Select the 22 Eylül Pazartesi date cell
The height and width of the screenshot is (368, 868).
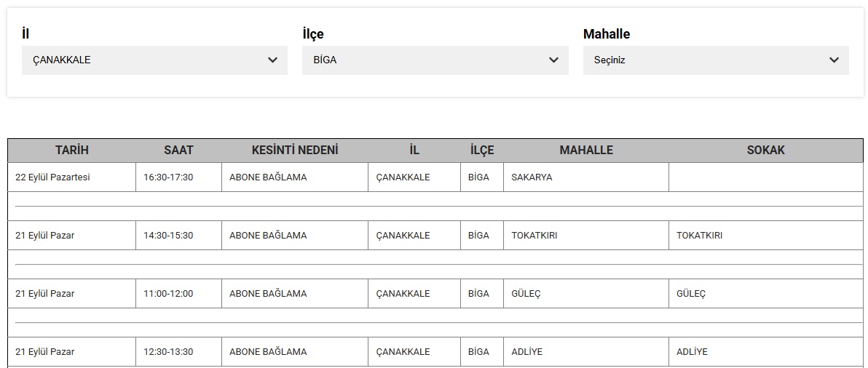[72, 177]
